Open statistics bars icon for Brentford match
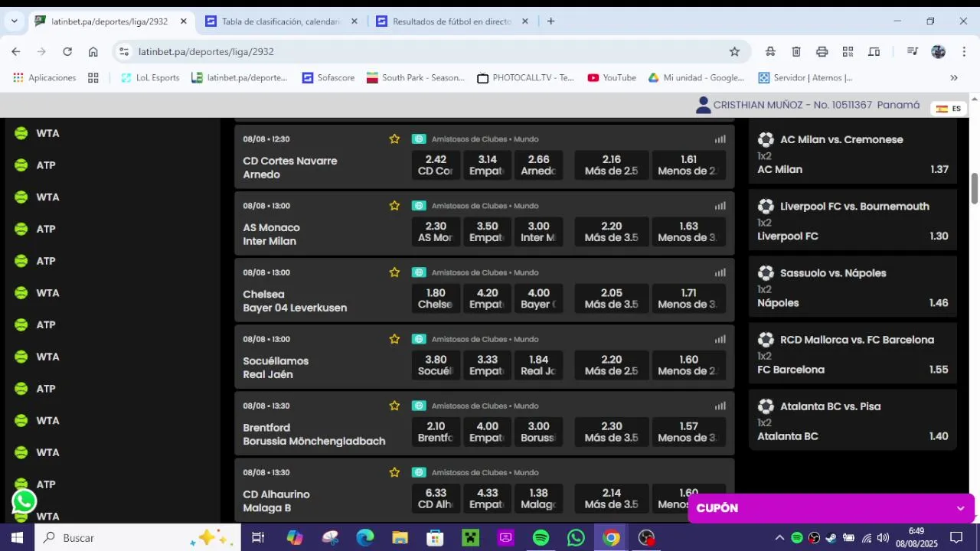This screenshot has height=551, width=980. (720, 406)
